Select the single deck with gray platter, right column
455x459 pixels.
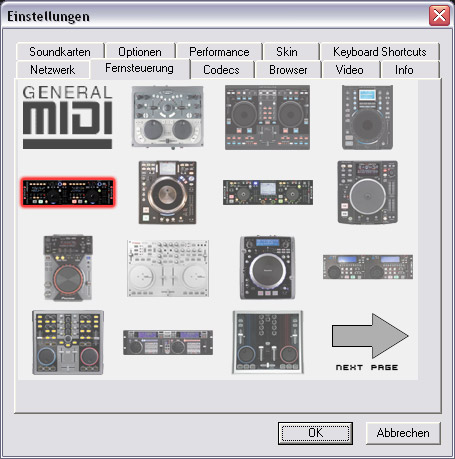tap(368, 192)
